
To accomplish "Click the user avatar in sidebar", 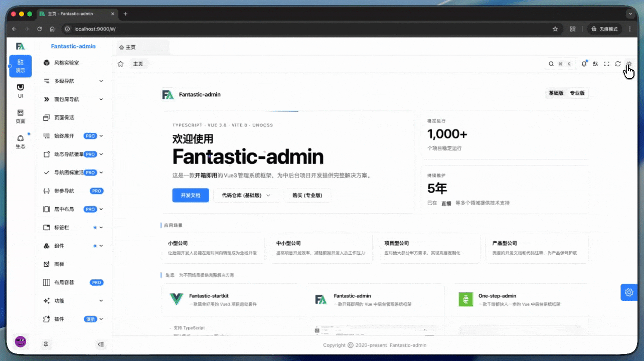I will [21, 342].
